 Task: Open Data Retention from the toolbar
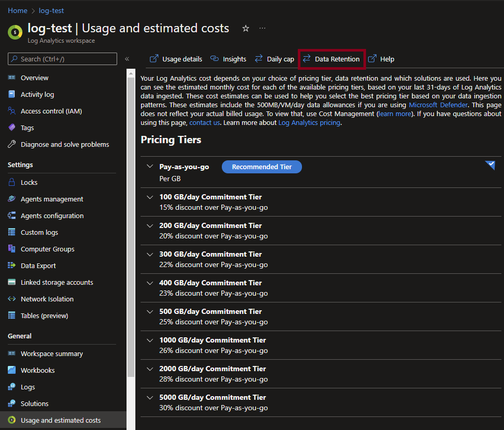[332, 59]
